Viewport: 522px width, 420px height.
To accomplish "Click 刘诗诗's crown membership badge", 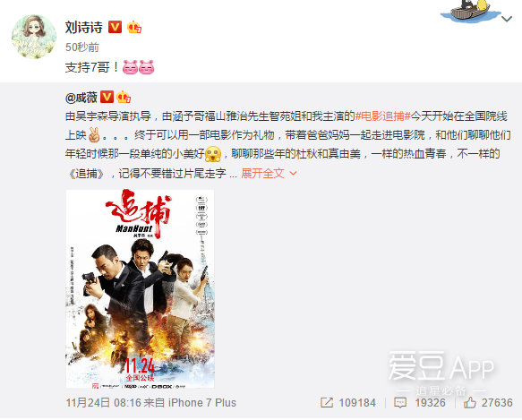I will pos(134,27).
